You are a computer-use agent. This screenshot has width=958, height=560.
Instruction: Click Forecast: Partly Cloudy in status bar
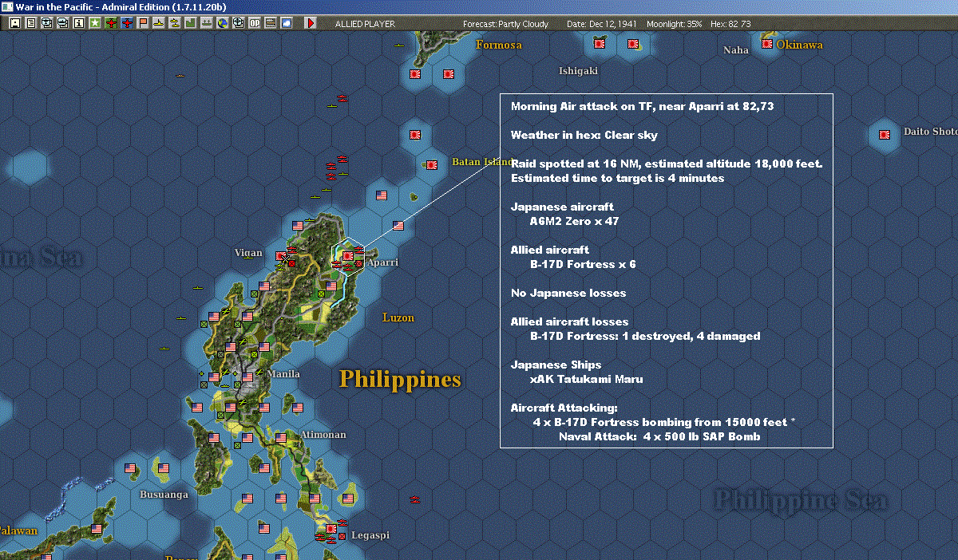click(x=506, y=24)
